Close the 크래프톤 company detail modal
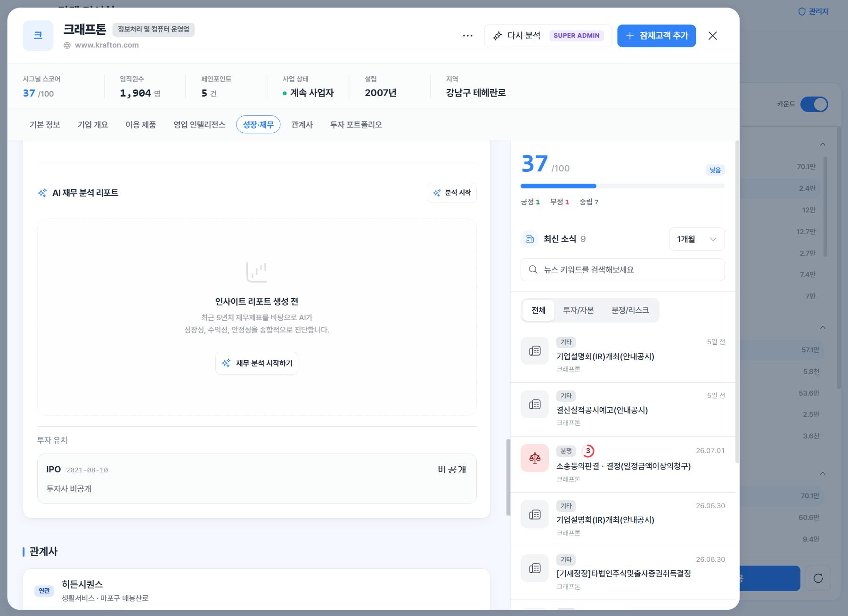The image size is (848, 616). tap(712, 36)
